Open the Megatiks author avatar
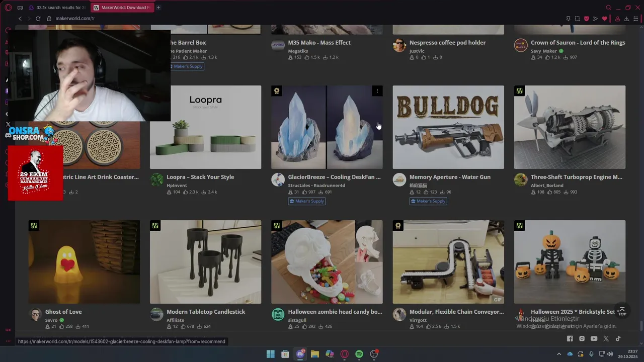Screen dimensions: 644x362 pyautogui.click(x=278, y=45)
